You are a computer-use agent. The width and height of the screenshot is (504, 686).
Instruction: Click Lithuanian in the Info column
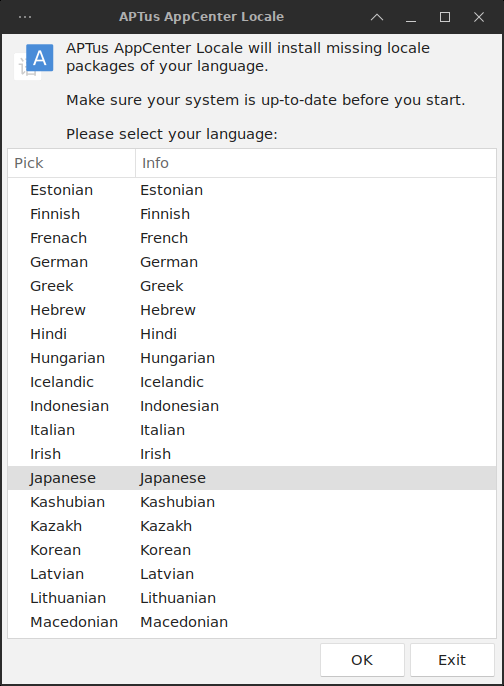tap(178, 598)
